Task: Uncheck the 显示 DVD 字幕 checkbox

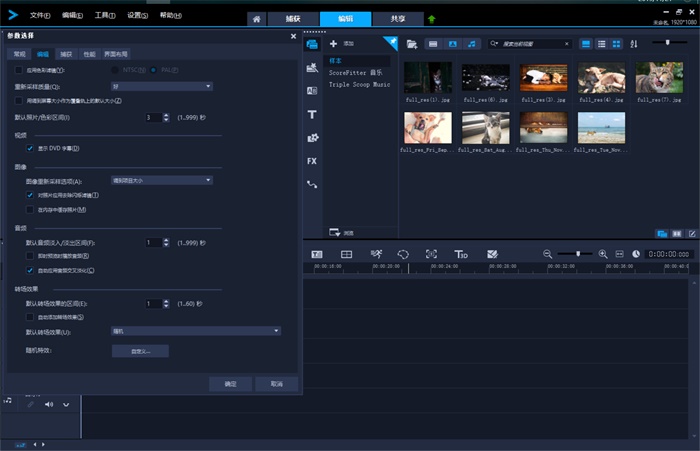Action: tap(29, 148)
